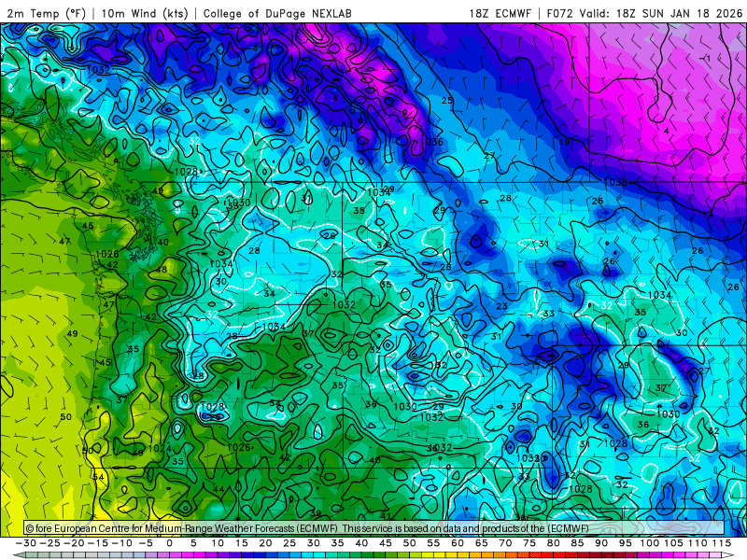Viewport: 747px width, 560px height.
Task: Click the 105 label on color scale
Action: (x=673, y=543)
